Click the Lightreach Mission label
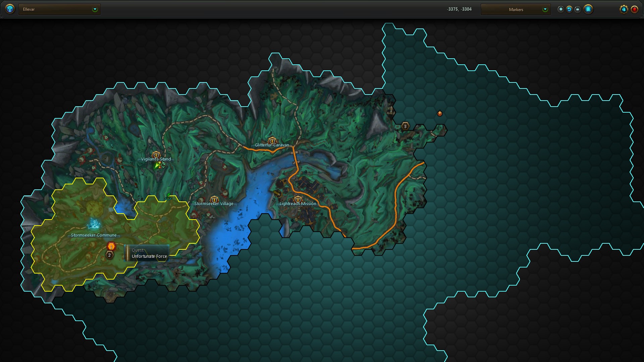The image size is (644, 362). (298, 204)
